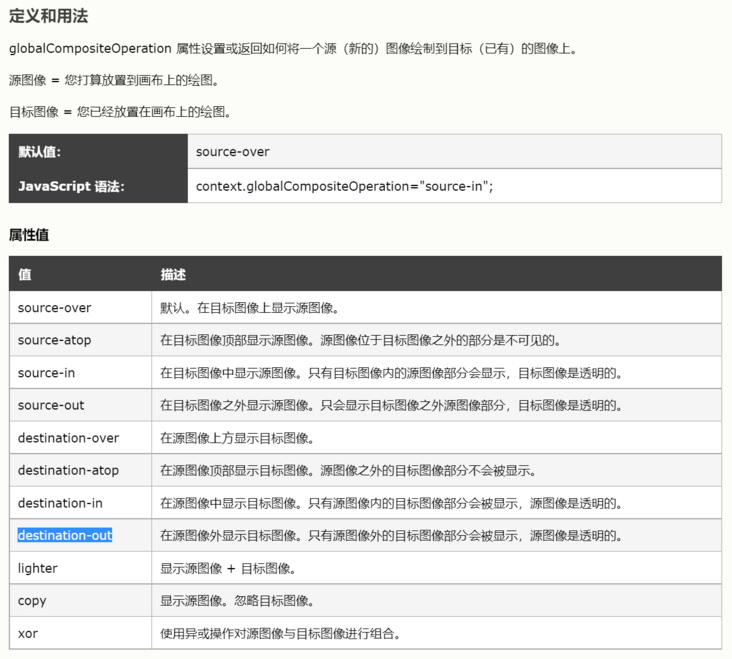The height and width of the screenshot is (659, 732).
Task: Click the xor value cell
Action: pos(28,633)
